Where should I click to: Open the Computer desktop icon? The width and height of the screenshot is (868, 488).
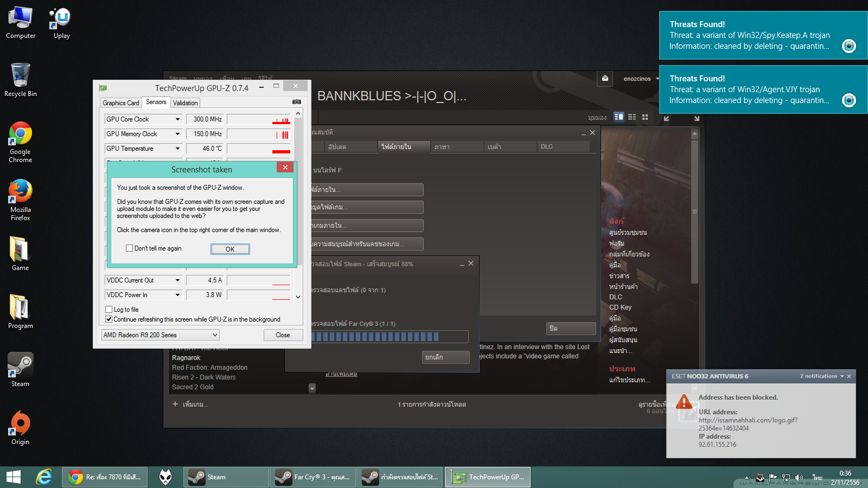[x=21, y=23]
